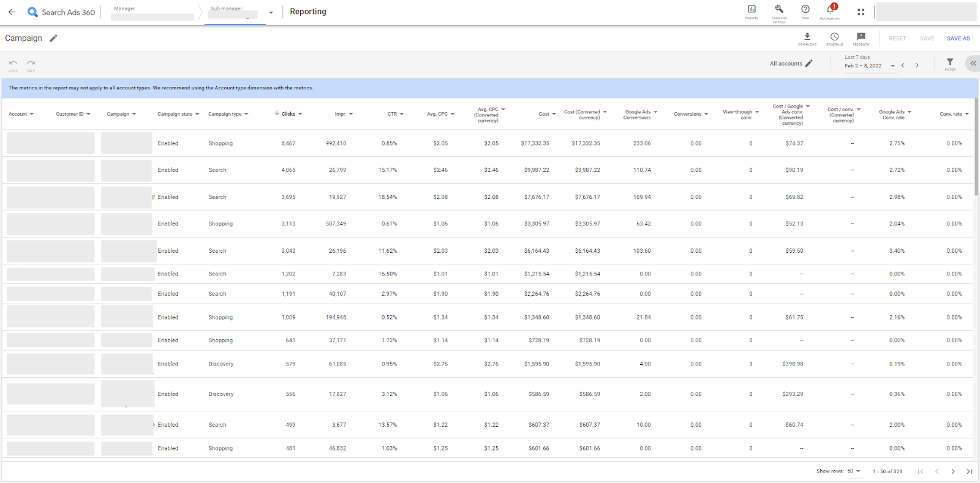Click the Schedule clock icon
980x483 pixels.
pyautogui.click(x=834, y=38)
